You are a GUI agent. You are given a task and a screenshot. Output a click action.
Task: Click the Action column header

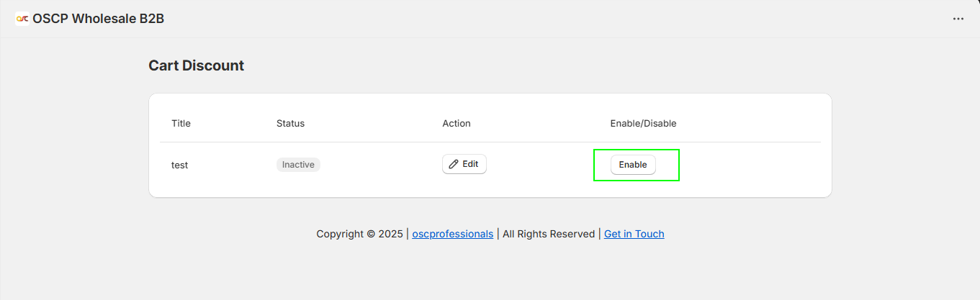point(457,123)
